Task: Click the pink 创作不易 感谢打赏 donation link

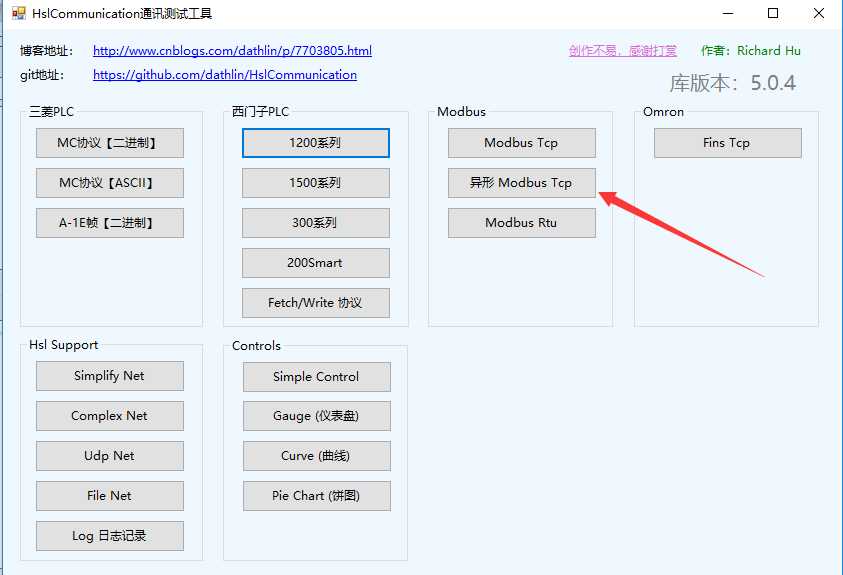Action: pyautogui.click(x=623, y=51)
